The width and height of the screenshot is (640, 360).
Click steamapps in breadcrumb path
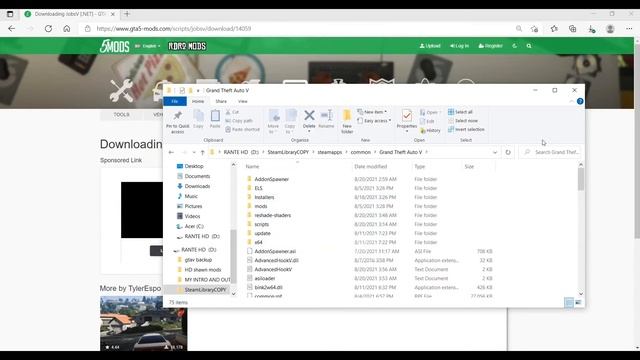tap(330, 152)
